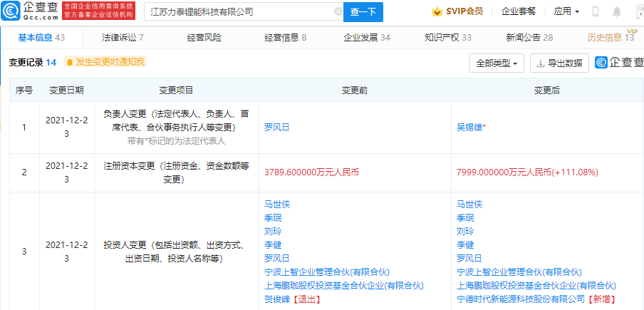
Task: Go to 新闻公告 tab
Action: (x=529, y=38)
